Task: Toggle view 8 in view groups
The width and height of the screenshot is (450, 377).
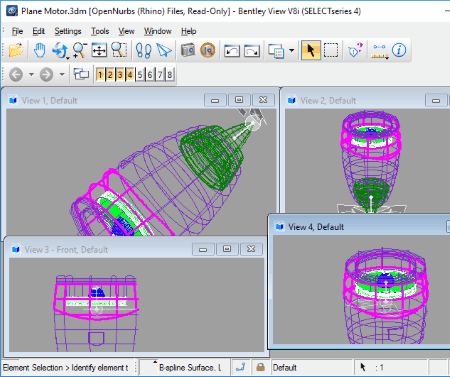Action: (170, 75)
